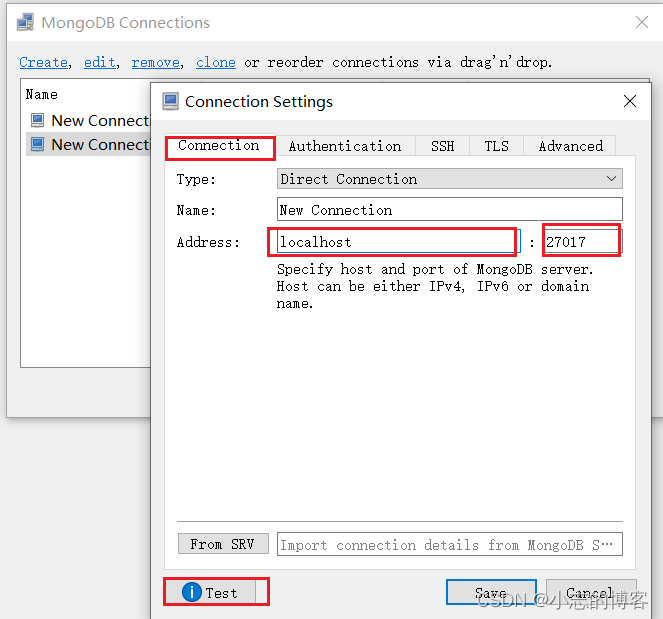Viewport: 663px width, 619px height.
Task: Click the Name column header in connections list
Action: pyautogui.click(x=41, y=94)
